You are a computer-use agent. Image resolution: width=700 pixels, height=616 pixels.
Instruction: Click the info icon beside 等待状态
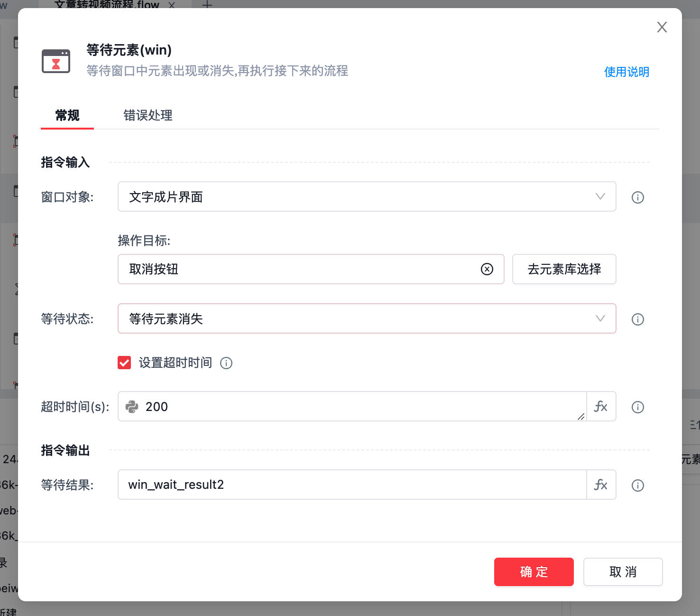coord(638,319)
